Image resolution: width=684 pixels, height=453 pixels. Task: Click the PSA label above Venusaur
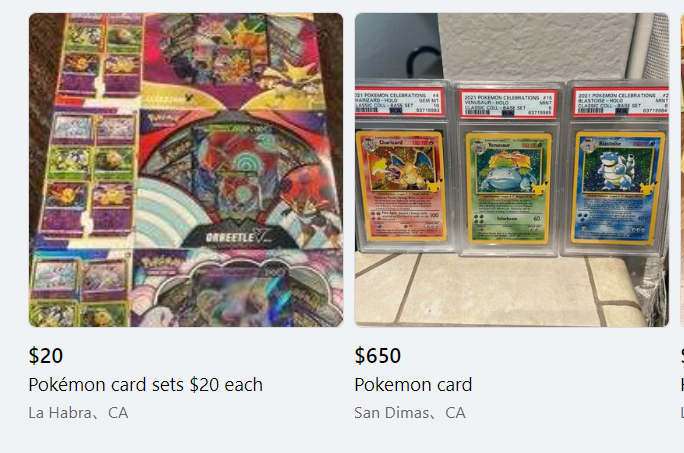pos(509,105)
